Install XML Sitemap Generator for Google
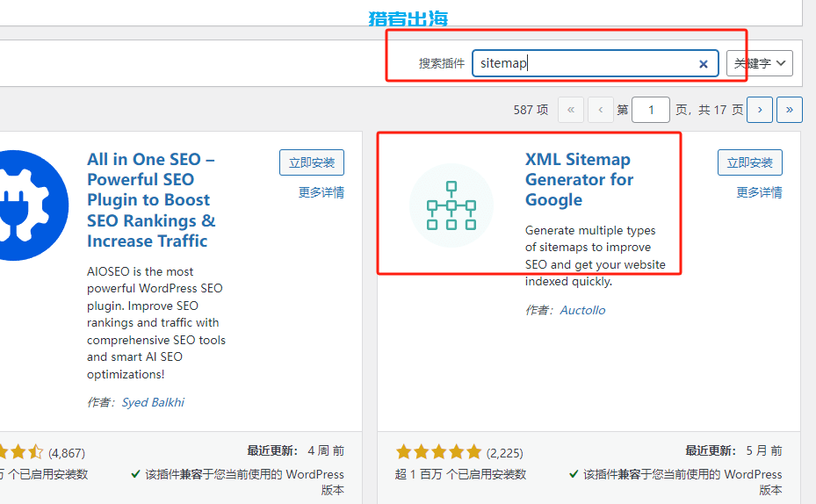The height and width of the screenshot is (504, 816). click(750, 162)
